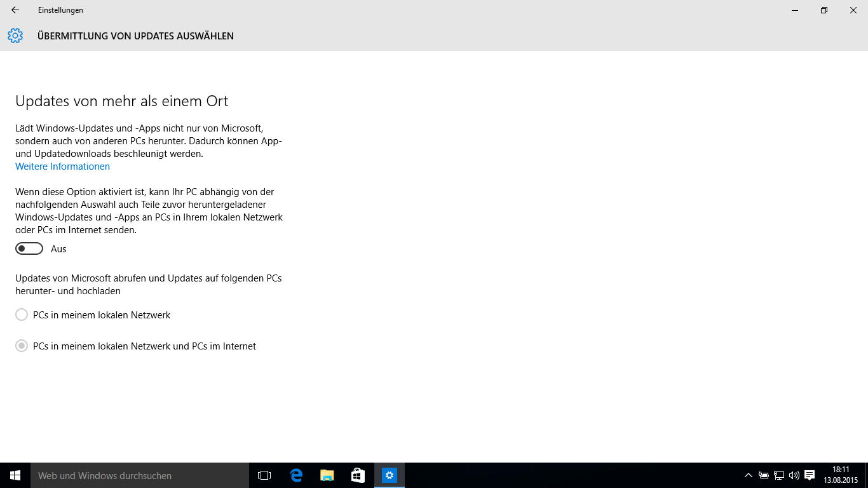Click the settings gear icon in the header

(15, 36)
